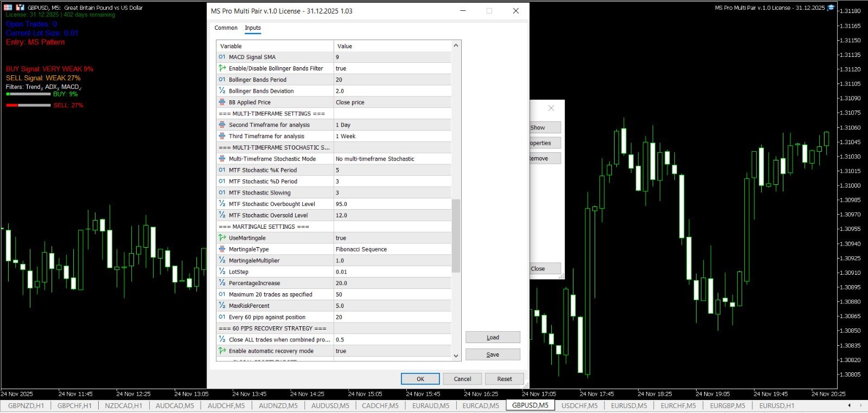
Task: Confirm settings with the OK button
Action: (x=420, y=379)
